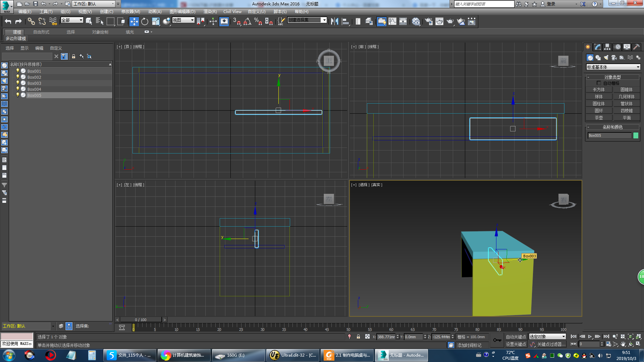Click the Unlink Selection icon
Viewport: 644px width, 362px height.
tap(42, 21)
